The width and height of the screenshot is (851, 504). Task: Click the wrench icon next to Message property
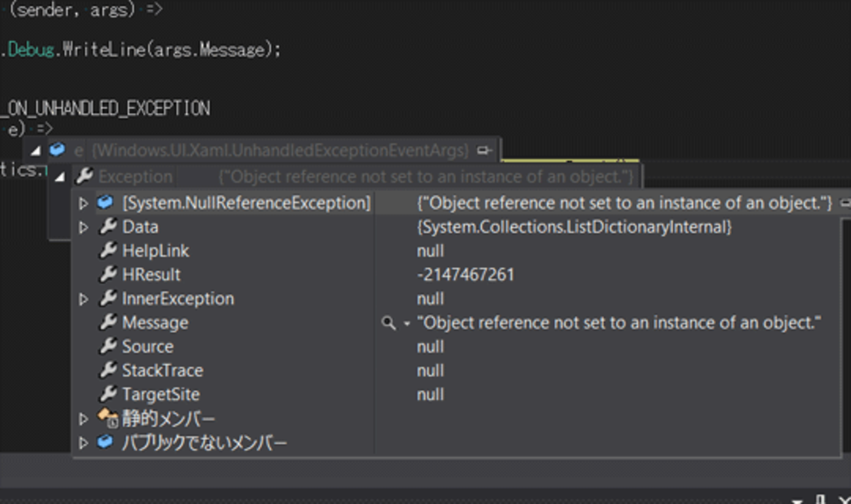point(107,323)
